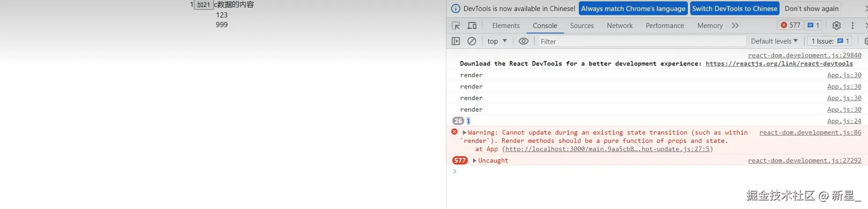Click the logged value 1 in console
This screenshot has width=868, height=209.
[468, 121]
